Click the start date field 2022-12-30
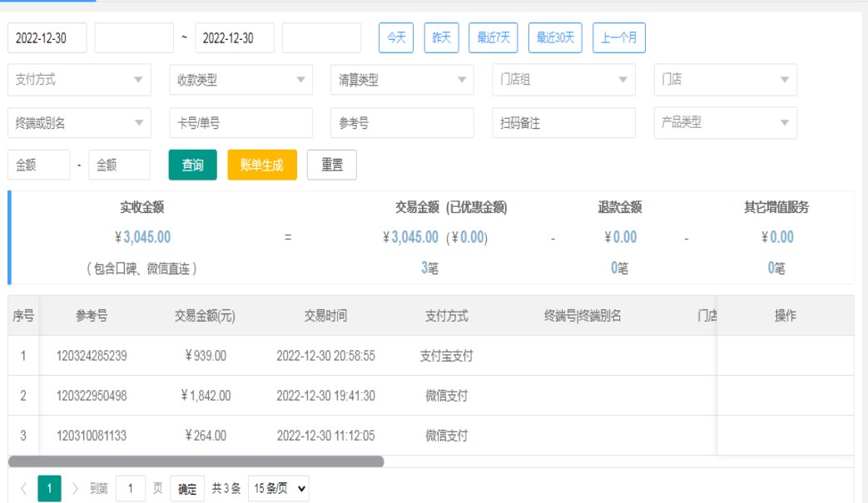Screen dimensions: 868x503 pos(47,37)
